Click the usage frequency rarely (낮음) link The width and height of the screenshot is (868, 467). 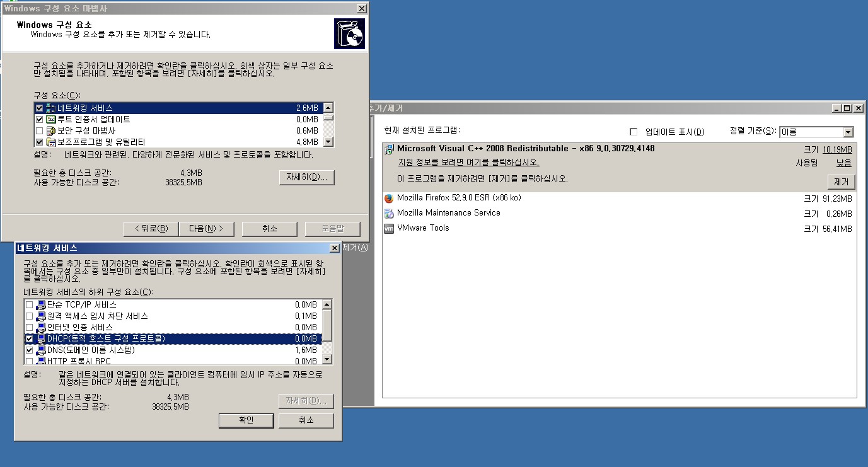844,163
